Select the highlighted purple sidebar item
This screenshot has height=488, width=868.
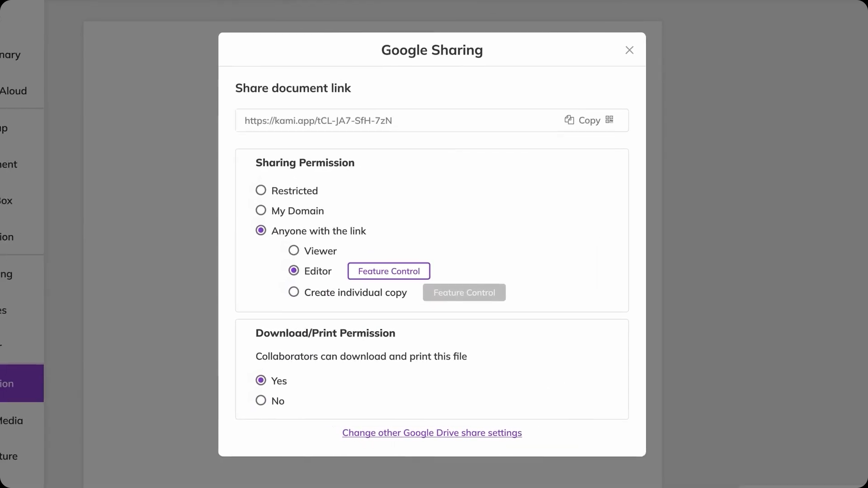click(x=22, y=383)
